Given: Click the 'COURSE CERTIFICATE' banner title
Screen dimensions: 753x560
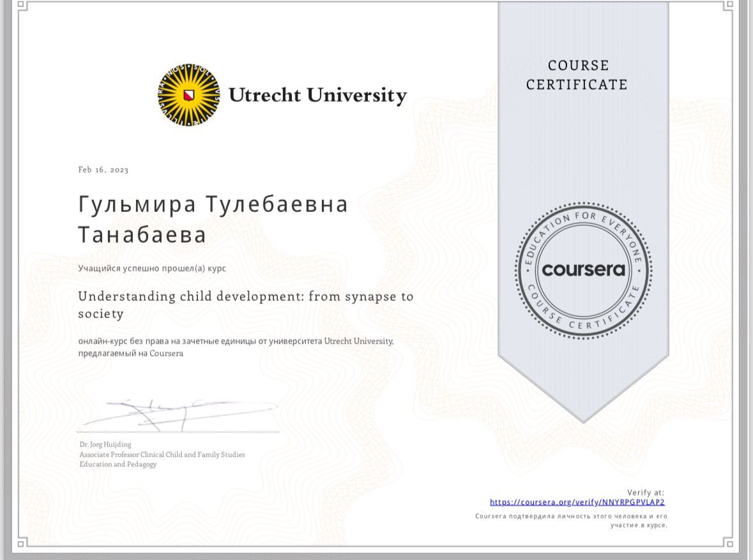Looking at the screenshot, I should (x=577, y=75).
